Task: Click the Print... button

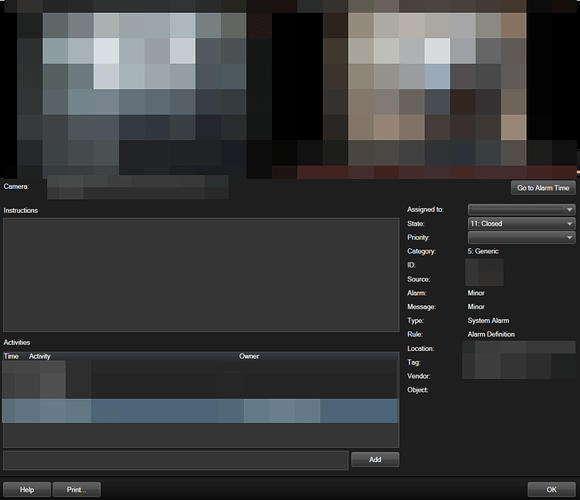Action: (x=77, y=490)
